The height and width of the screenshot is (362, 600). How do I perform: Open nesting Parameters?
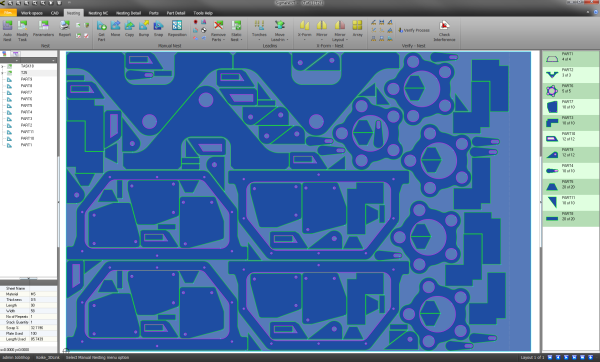[43, 29]
